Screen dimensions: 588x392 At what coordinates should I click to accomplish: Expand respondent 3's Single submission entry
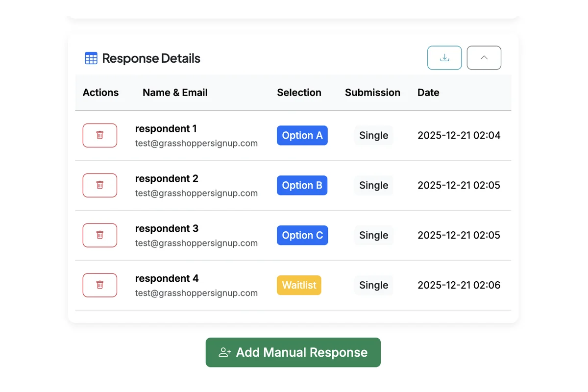[x=373, y=235]
